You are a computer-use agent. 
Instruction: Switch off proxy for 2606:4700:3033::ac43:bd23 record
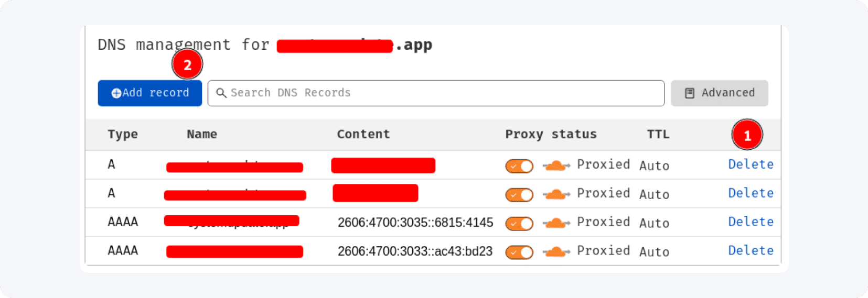[x=519, y=252]
